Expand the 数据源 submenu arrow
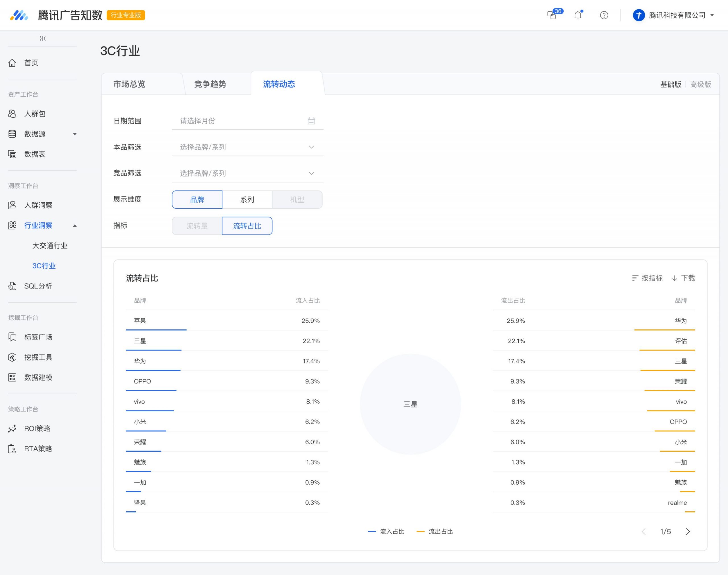Screen dimensions: 728x575 [75, 134]
